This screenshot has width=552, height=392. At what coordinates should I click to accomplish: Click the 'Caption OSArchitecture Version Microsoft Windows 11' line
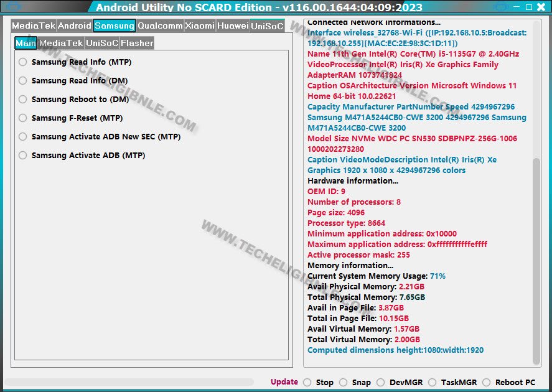coord(412,85)
